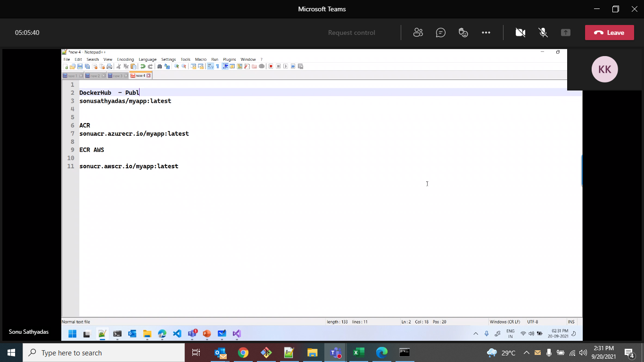The height and width of the screenshot is (362, 644).
Task: Click the Type here to search box
Action: [x=104, y=353]
